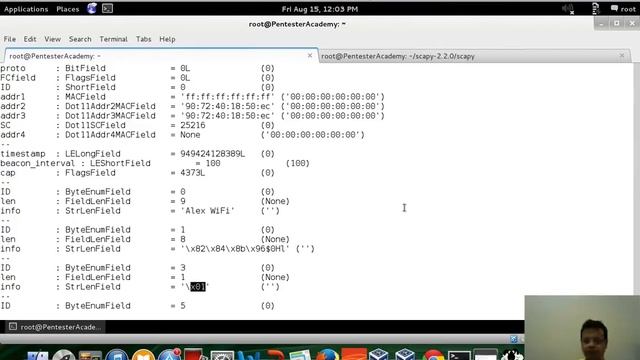Close the first root@PentesterAcademy: ~ tab

310,56
